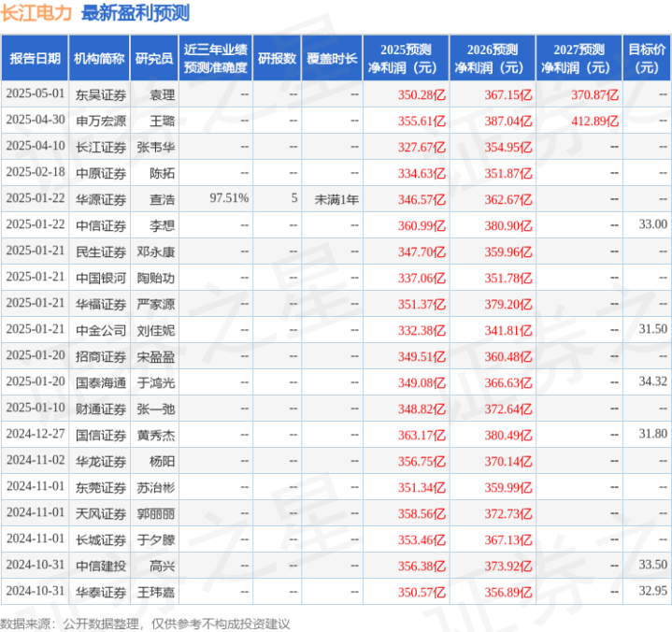Screen dimensions: 672x632
Task: Select the 中信证券 institution cell
Action: point(101,225)
